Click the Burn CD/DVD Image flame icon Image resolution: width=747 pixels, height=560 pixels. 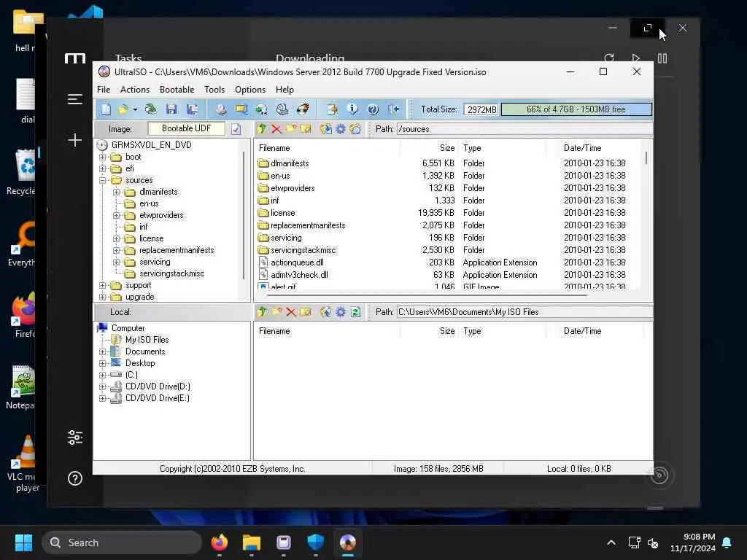coord(303,109)
